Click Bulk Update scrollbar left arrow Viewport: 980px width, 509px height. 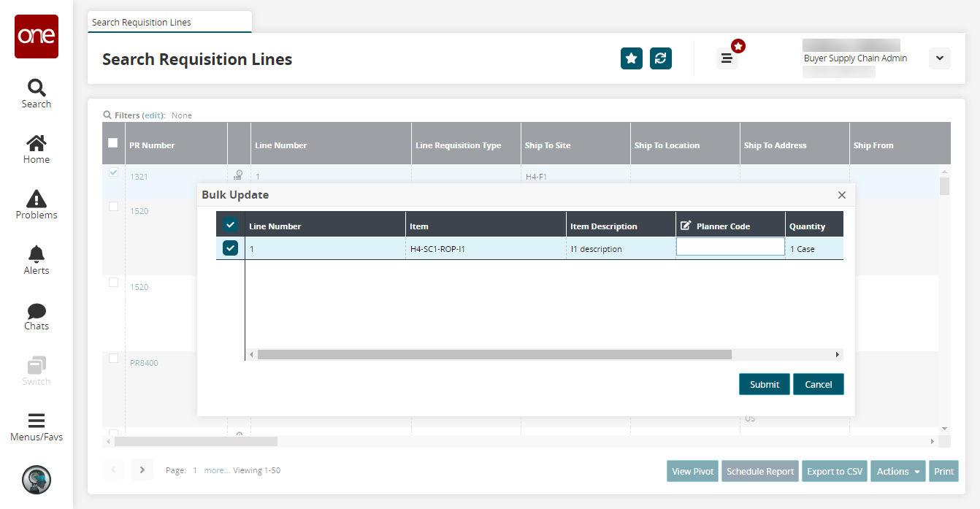tap(251, 354)
